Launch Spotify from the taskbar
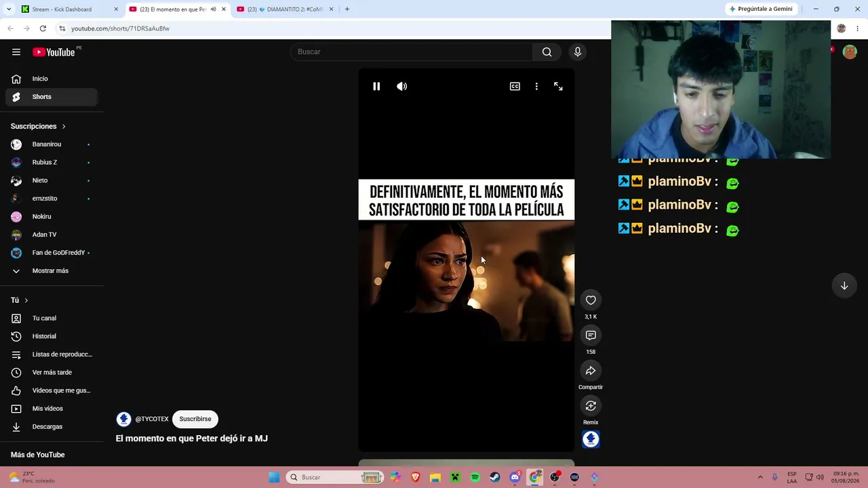Viewport: 868px width, 488px height. click(475, 477)
